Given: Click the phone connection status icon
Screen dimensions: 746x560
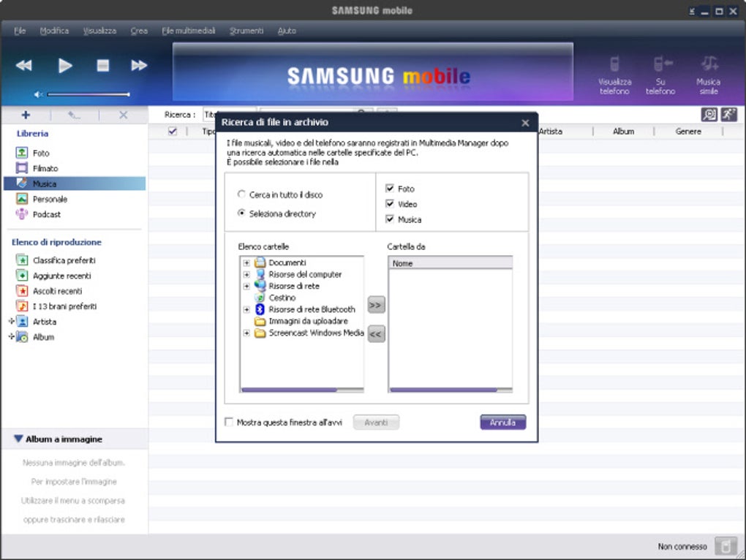Looking at the screenshot, I should [726, 545].
